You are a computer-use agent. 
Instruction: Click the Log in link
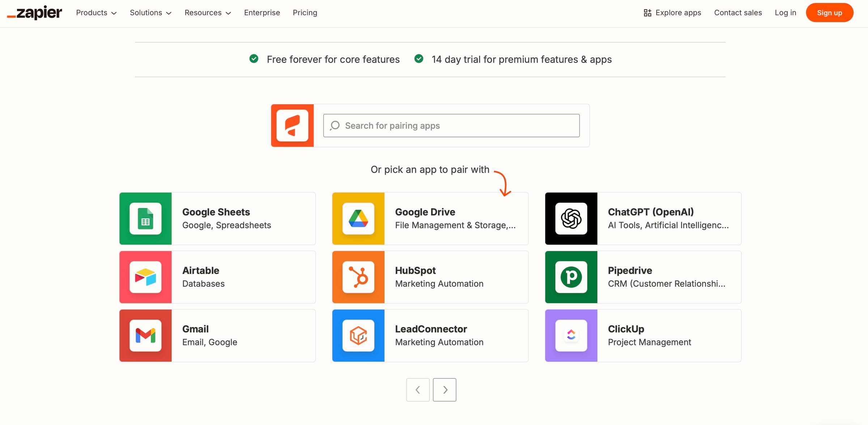click(785, 13)
